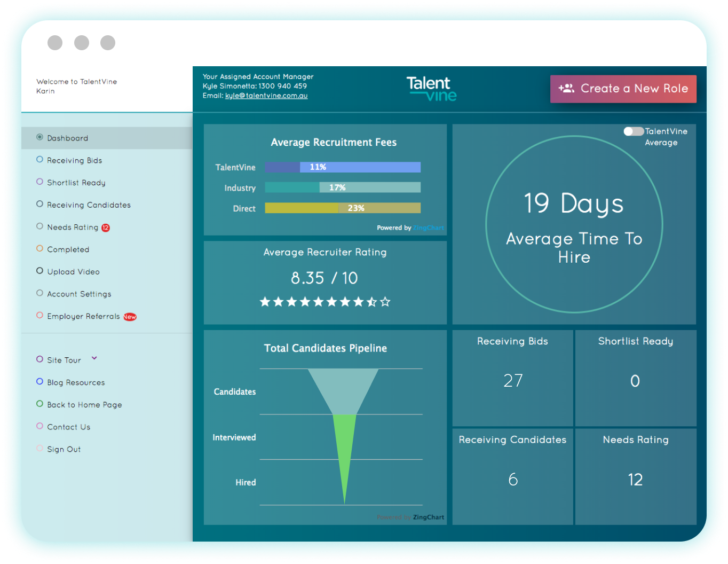
Task: Click the Contact Us circle icon
Action: [x=39, y=426]
